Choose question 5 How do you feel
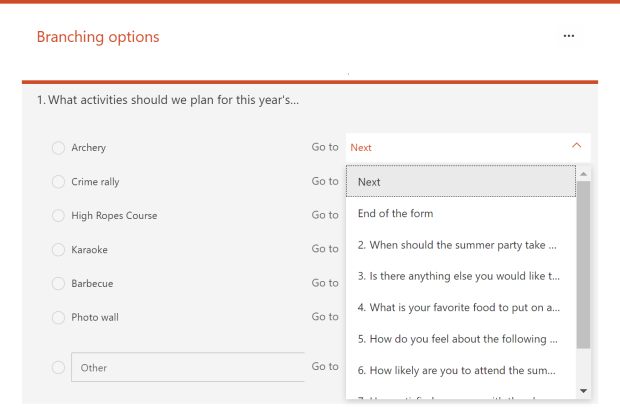The image size is (620, 417). [460, 339]
